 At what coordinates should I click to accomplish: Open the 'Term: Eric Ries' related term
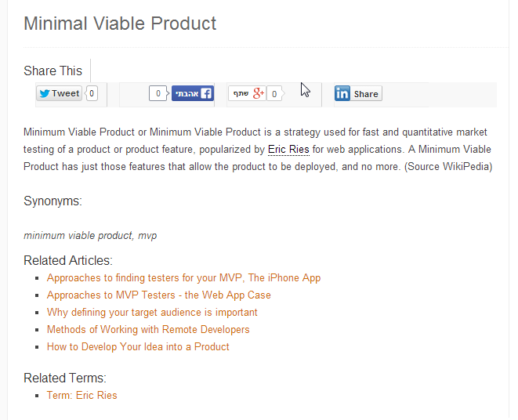(82, 395)
